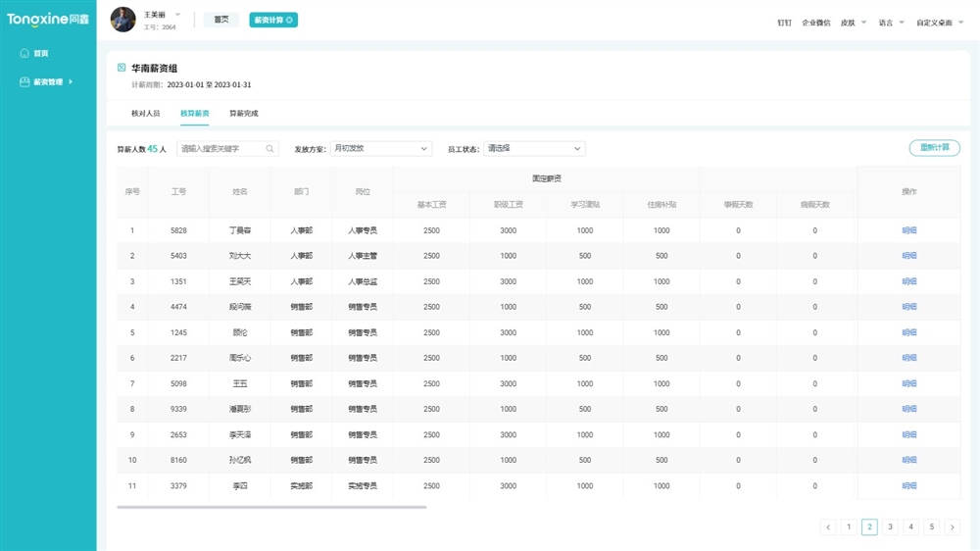Close the 薪资计算 tab via its icon
Image resolution: width=980 pixels, height=551 pixels.
click(289, 20)
